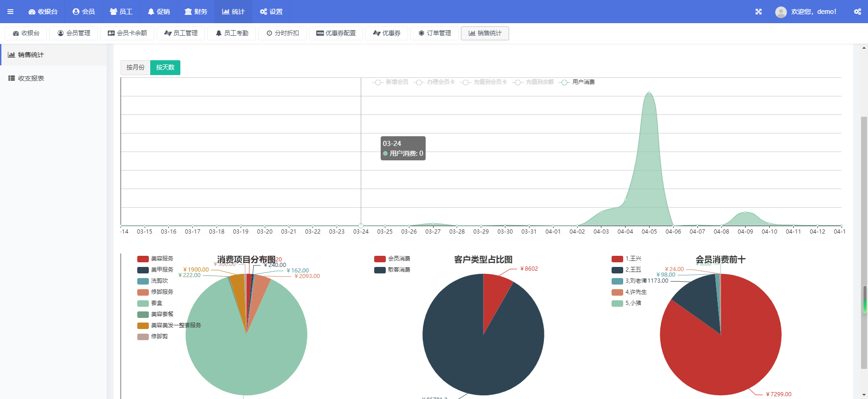Open the gears icon at far right of header
The height and width of the screenshot is (399, 868).
858,12
